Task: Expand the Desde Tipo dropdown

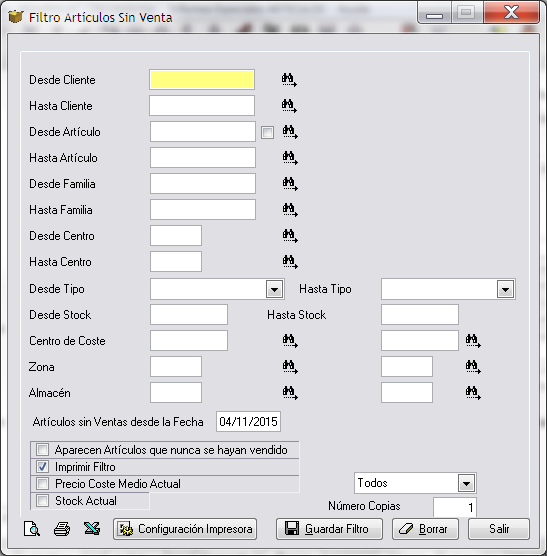Action: click(274, 289)
